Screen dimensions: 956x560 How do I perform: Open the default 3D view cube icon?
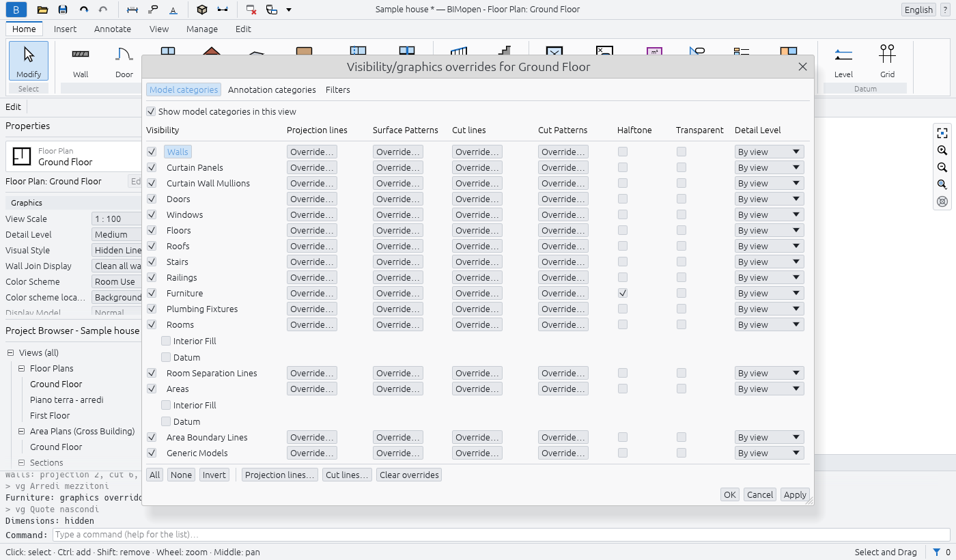[201, 10]
